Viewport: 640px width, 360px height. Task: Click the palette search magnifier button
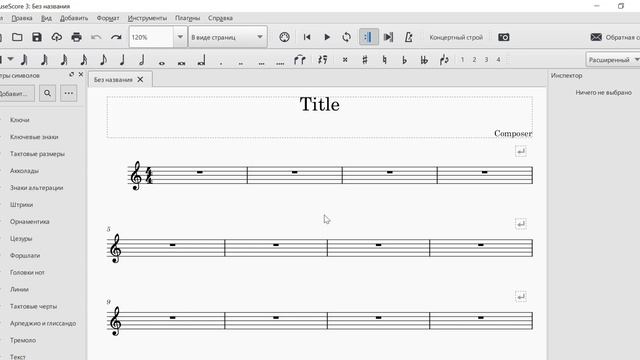coord(47,93)
